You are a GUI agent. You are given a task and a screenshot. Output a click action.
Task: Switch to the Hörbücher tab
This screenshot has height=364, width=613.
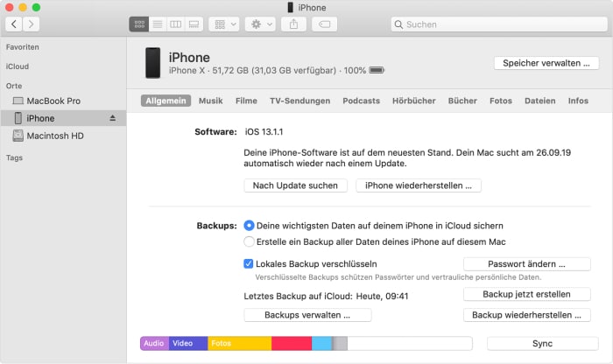414,101
